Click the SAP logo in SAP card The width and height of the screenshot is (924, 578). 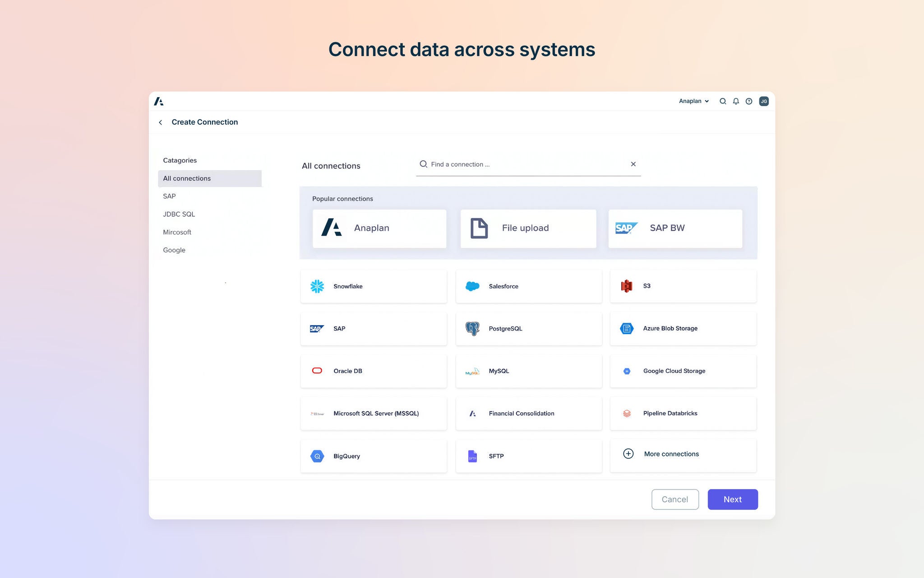click(317, 329)
